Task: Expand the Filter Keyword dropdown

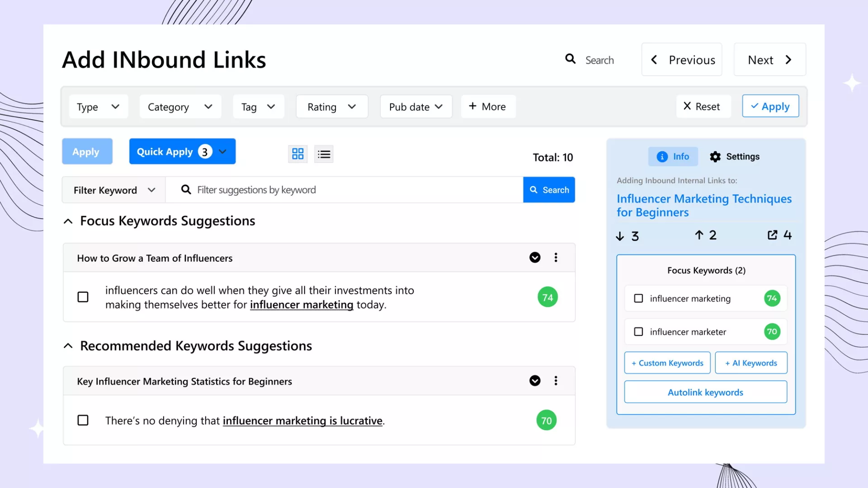Action: [114, 190]
